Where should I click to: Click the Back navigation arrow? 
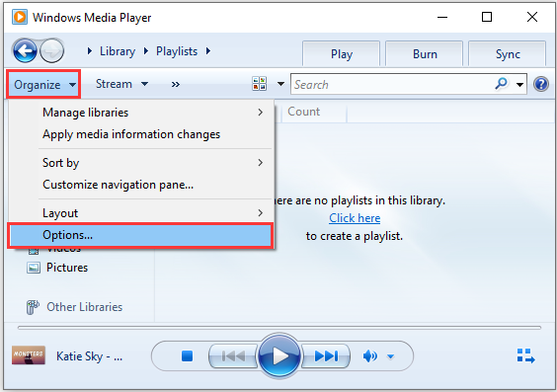coord(25,50)
